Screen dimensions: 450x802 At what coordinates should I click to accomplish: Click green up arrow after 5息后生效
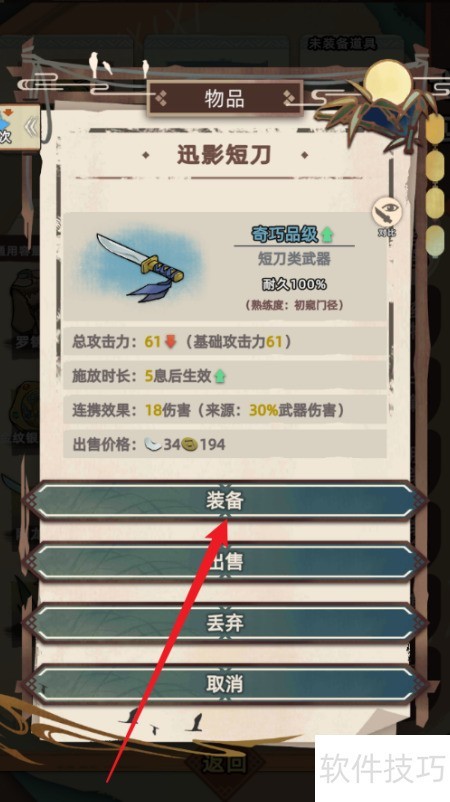point(220,376)
